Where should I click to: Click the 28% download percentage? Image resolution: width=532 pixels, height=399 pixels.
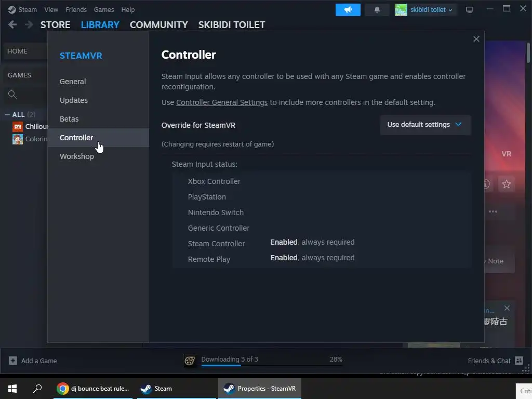click(x=336, y=359)
